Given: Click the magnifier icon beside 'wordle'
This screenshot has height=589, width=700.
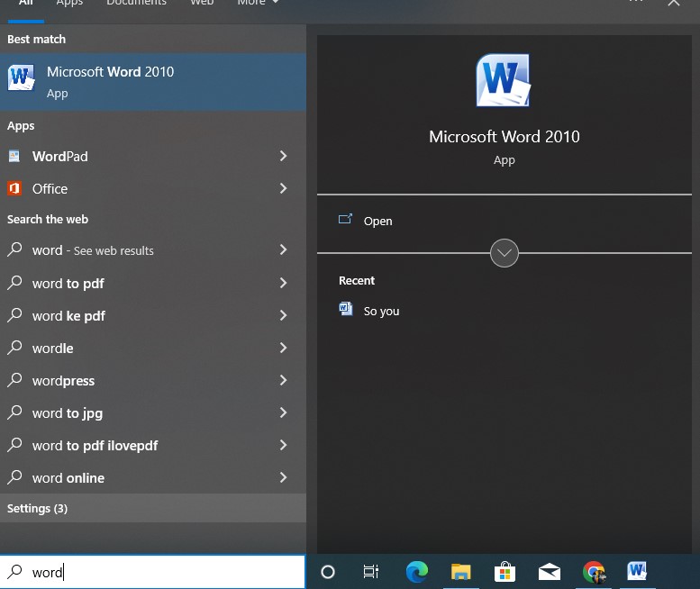Looking at the screenshot, I should [x=14, y=347].
